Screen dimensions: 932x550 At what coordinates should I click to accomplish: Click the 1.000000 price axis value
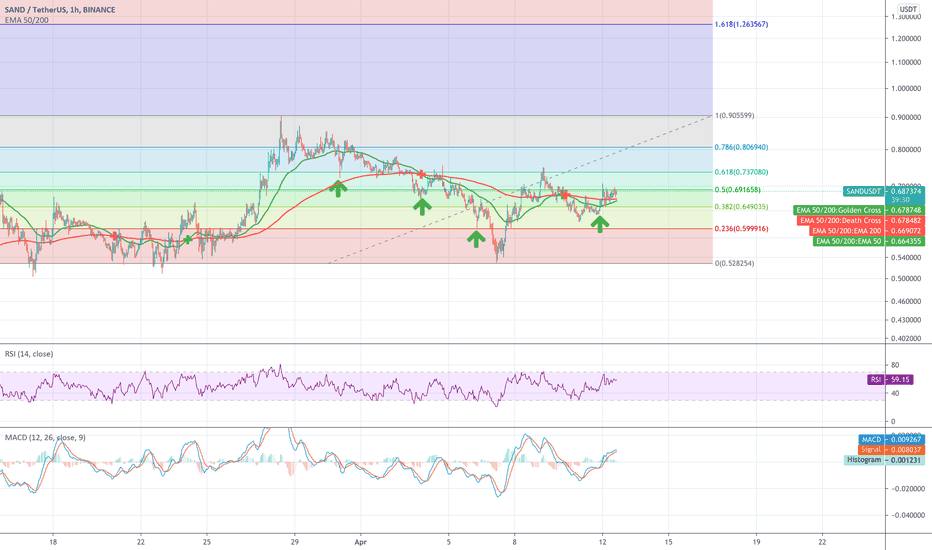(906, 89)
